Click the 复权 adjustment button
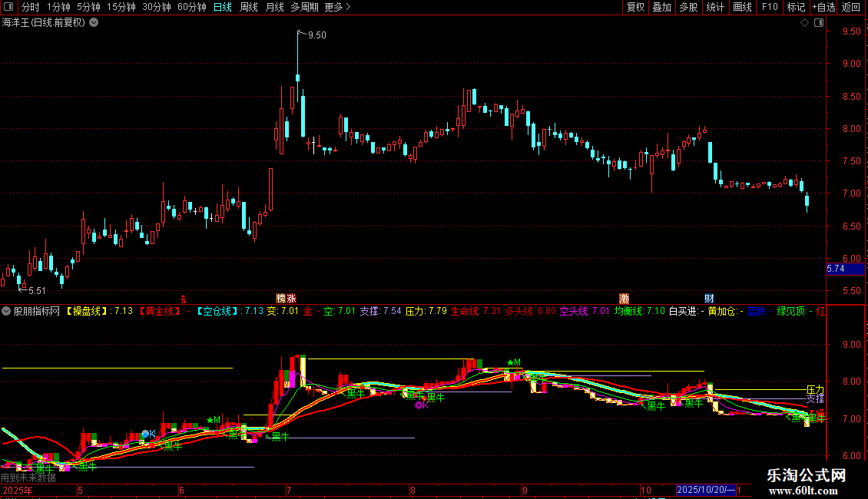The width and height of the screenshot is (868, 499). pyautogui.click(x=635, y=7)
